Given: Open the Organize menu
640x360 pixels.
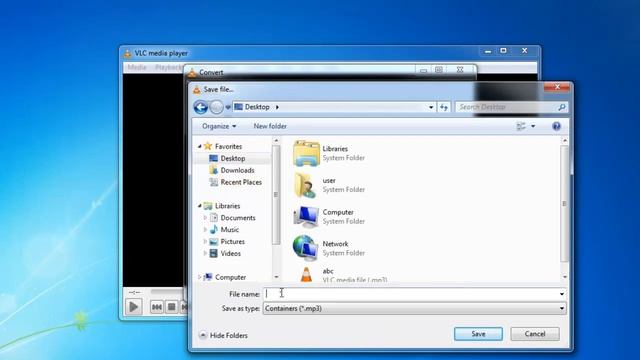Looking at the screenshot, I should (x=219, y=126).
